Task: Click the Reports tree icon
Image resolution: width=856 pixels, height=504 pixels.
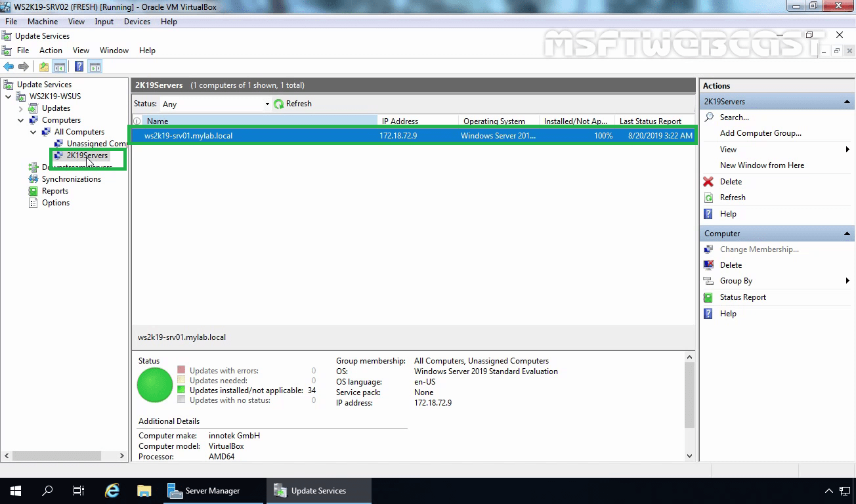Action: 33,191
